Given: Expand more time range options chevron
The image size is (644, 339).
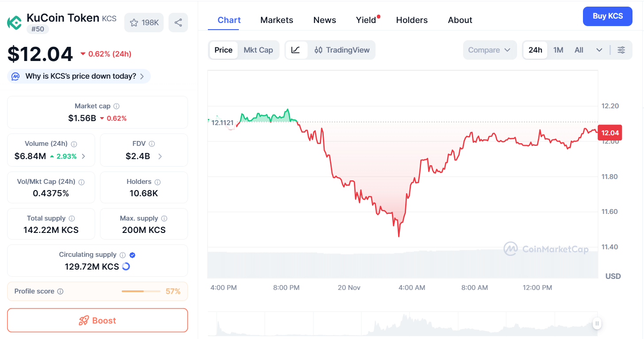Looking at the screenshot, I should point(599,50).
